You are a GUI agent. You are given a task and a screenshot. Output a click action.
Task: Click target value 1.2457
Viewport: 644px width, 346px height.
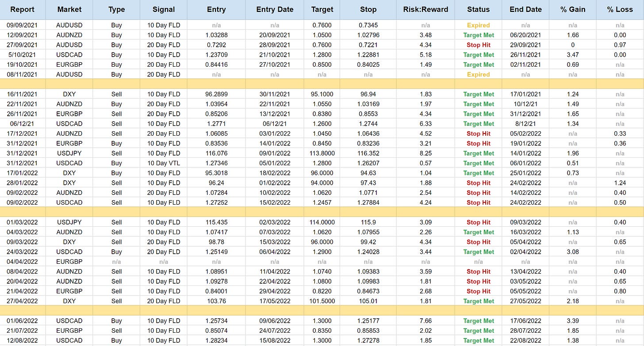322,202
